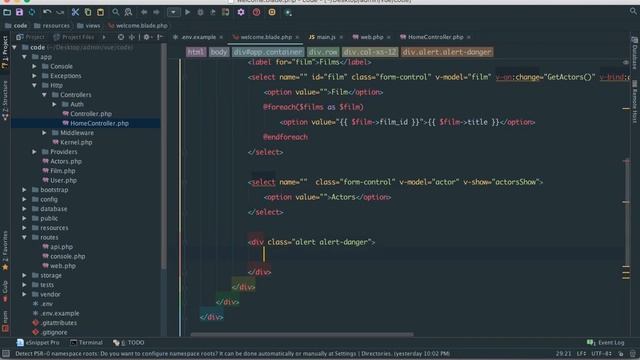Screen dimensions: 640x360
Task: Click the Replace icon in the toolbar
Action: 128,12
